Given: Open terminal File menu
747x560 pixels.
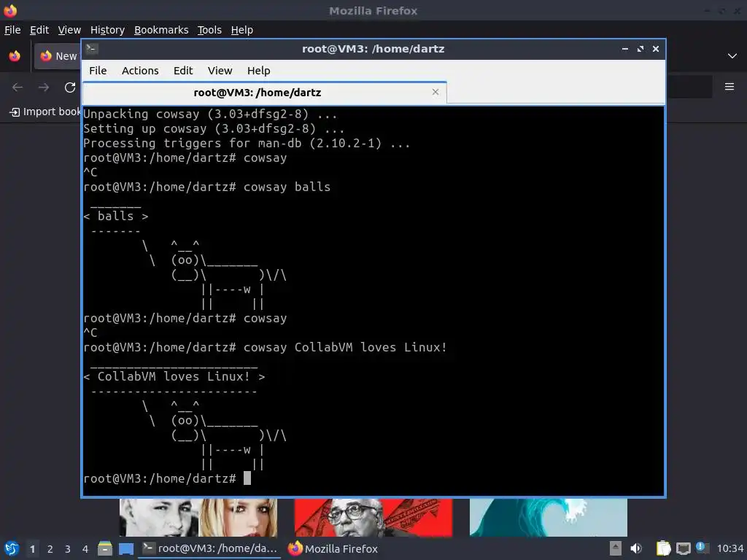Looking at the screenshot, I should 98,71.
